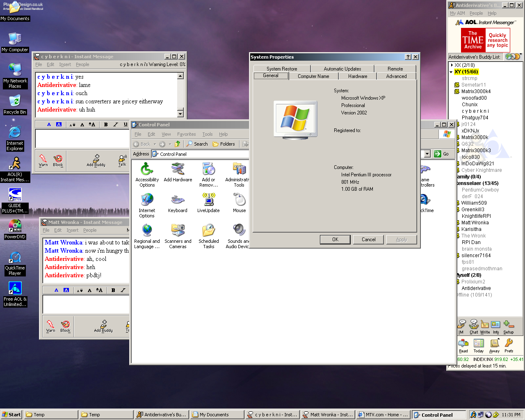Image resolution: width=525 pixels, height=420 pixels.
Task: Open Accessibility Options in Control Panel
Action: (x=147, y=174)
